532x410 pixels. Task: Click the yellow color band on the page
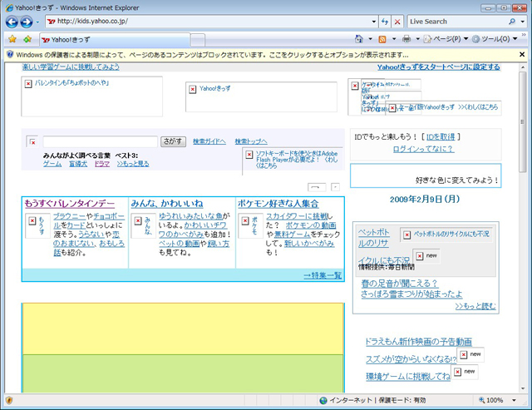183,328
